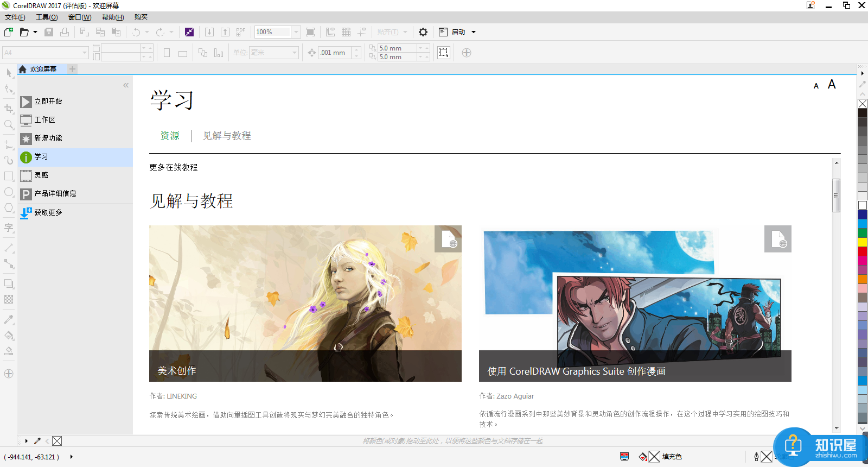Open 新增功能 in the sidebar
This screenshot has width=868, height=467.
pyautogui.click(x=75, y=138)
